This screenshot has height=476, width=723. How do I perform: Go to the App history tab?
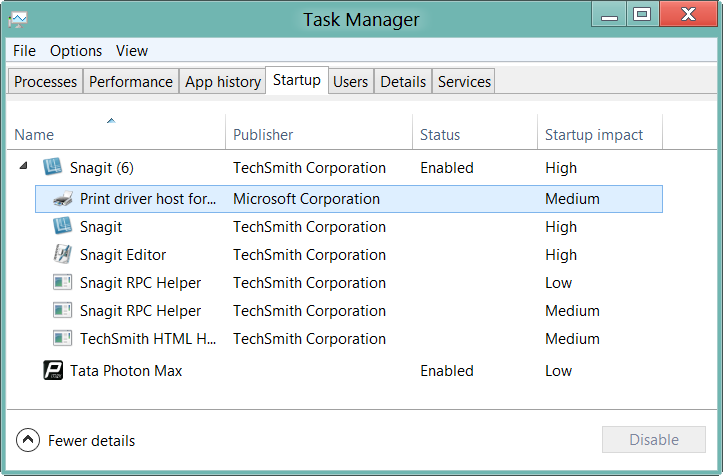[x=222, y=82]
